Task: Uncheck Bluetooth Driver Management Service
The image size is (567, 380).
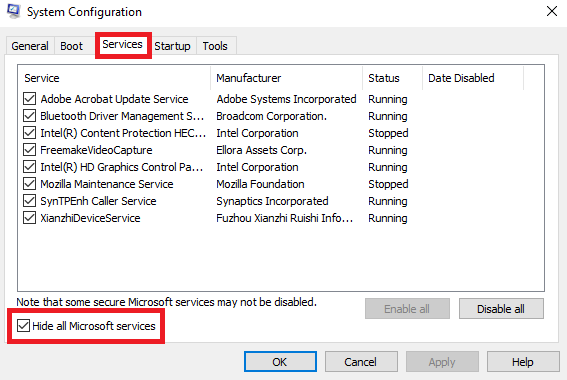Action: click(29, 116)
